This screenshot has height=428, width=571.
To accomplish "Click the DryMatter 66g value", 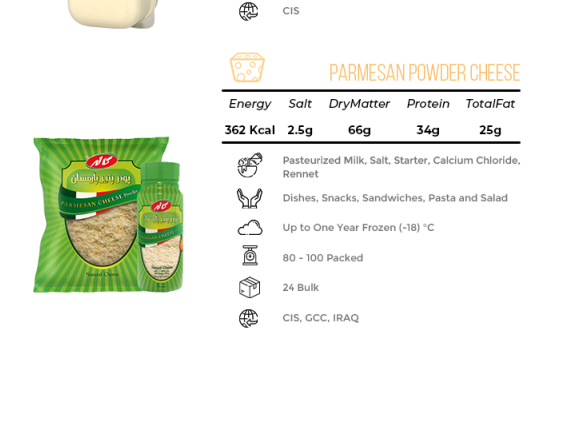I will pos(359,130).
